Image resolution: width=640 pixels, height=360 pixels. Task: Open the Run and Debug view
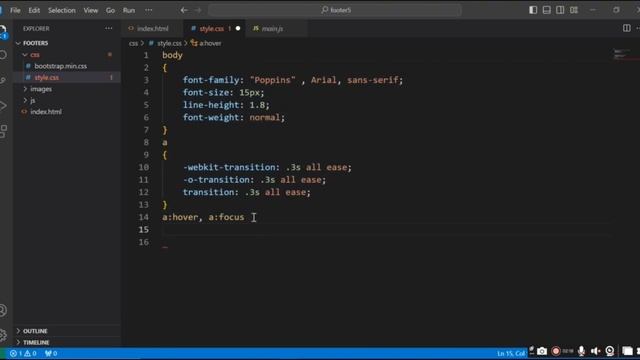click(3, 106)
